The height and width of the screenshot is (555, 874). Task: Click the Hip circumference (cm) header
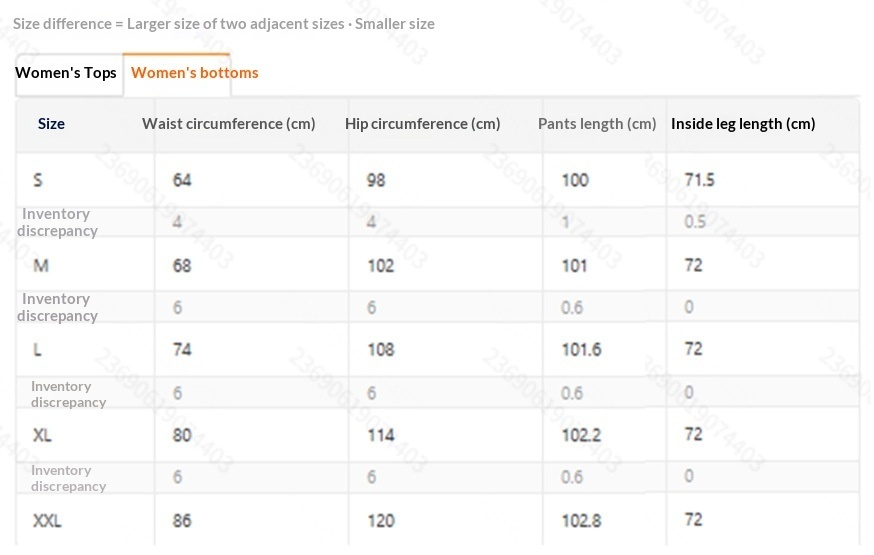(x=423, y=124)
